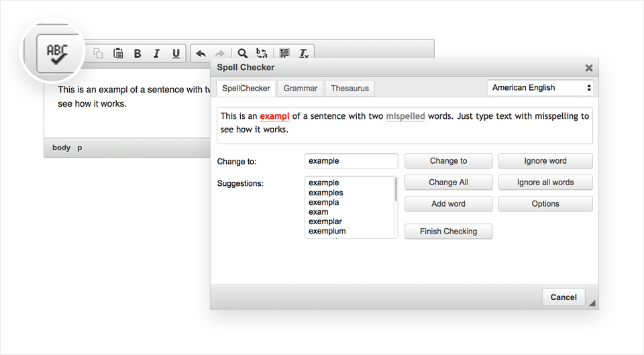Click the Select All toolbar icon
This screenshot has width=644, height=355.
click(x=284, y=54)
